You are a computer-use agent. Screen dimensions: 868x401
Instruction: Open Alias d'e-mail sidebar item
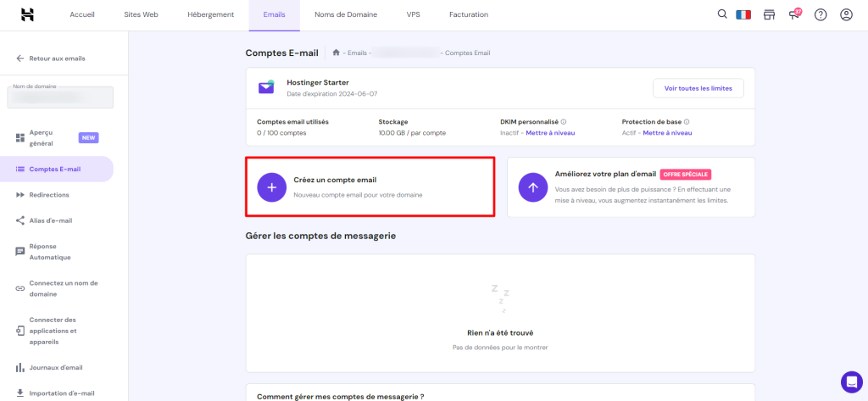click(x=51, y=220)
